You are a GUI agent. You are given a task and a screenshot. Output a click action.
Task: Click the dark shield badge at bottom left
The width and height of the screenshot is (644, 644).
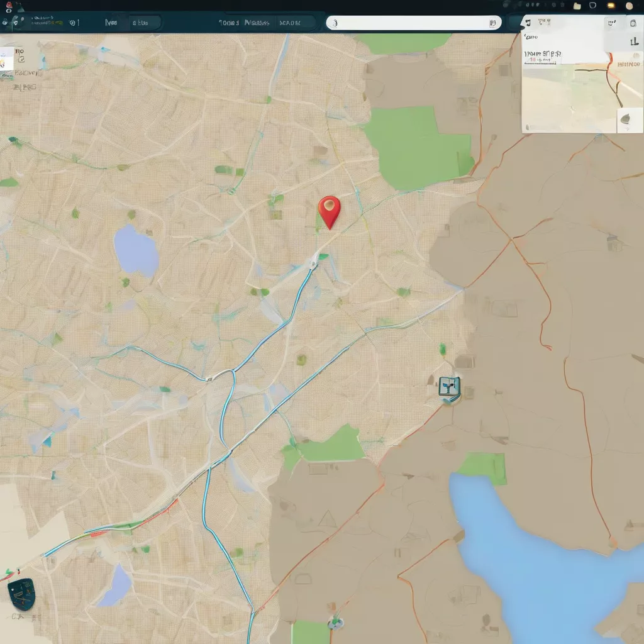(21, 594)
